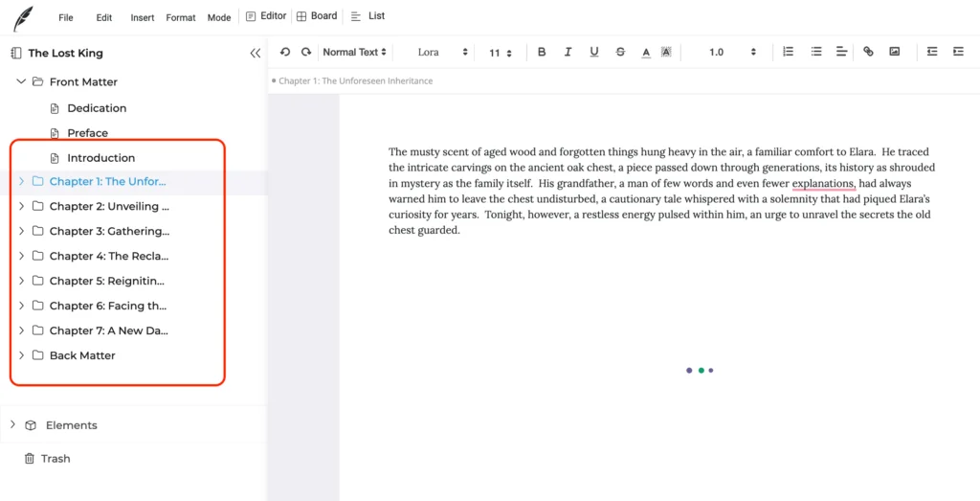Select The Lost King project title

(66, 53)
